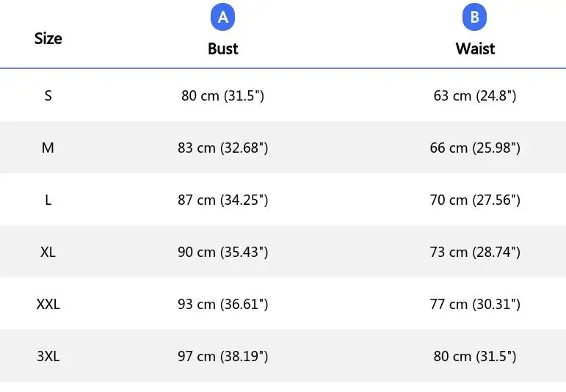Select the XL size row label

click(x=48, y=252)
